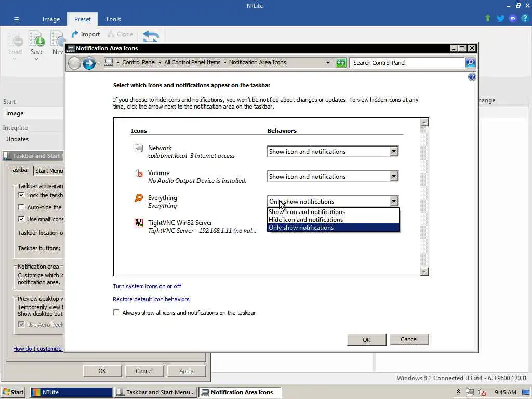Click the Network icon in the icons list
The width and height of the screenshot is (532, 399).
[138, 148]
